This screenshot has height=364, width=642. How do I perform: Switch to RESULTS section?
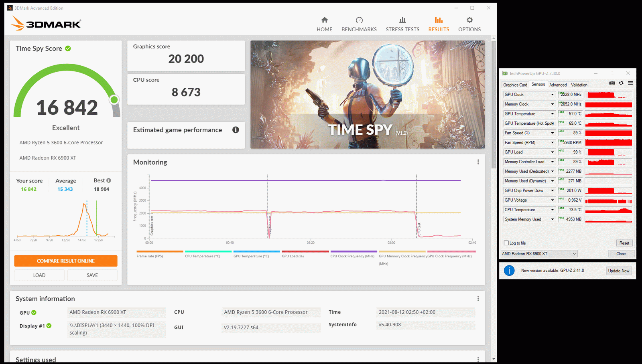[439, 24]
